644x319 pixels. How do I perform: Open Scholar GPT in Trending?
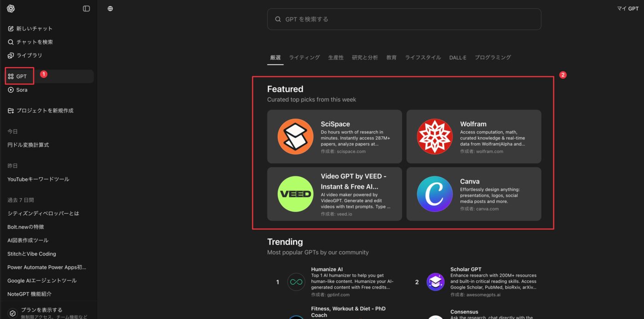pyautogui.click(x=466, y=269)
